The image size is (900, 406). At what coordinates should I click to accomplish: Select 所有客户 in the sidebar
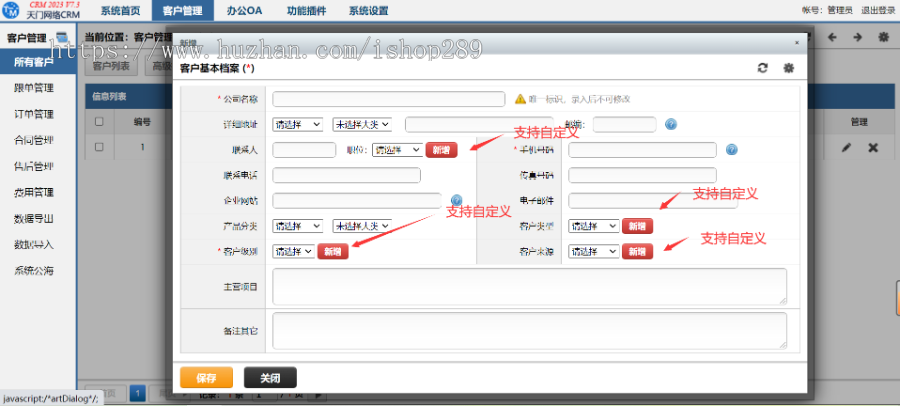38,62
